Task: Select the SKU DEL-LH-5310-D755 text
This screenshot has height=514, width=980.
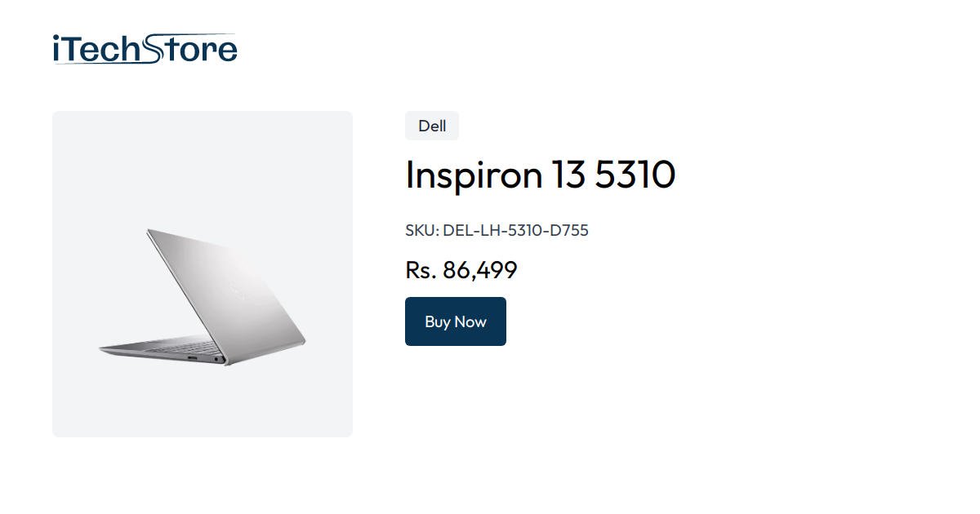Action: coord(496,231)
